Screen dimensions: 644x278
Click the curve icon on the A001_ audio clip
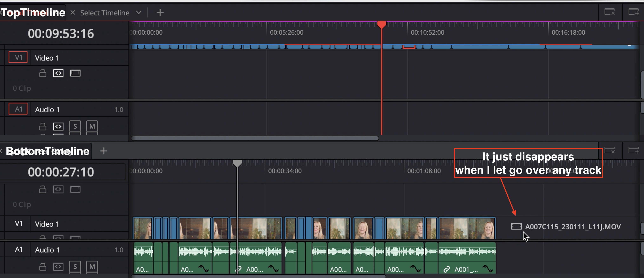(x=488, y=269)
